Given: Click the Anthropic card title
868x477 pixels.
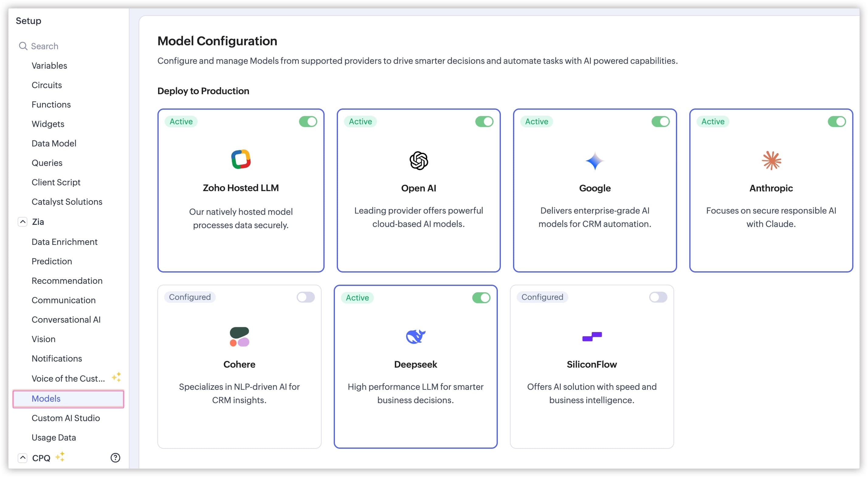Looking at the screenshot, I should coord(771,188).
